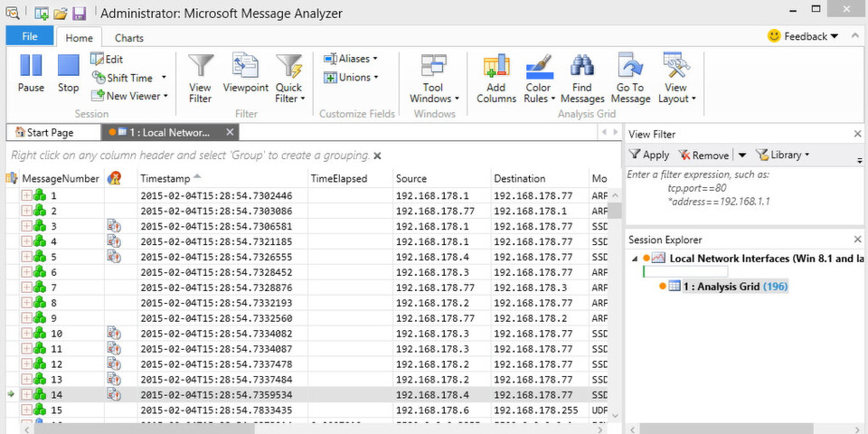Open the arrow menu beside Remove
The width and height of the screenshot is (868, 434).
point(742,155)
